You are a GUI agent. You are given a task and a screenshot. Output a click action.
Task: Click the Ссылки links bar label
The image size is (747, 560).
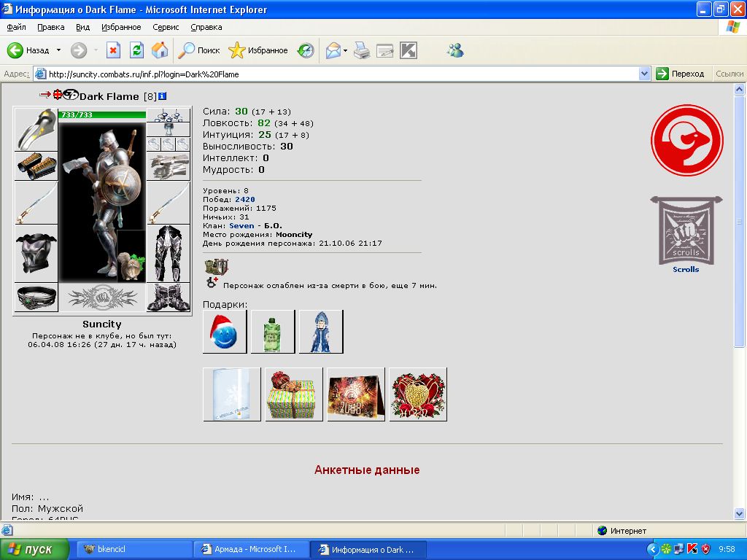click(729, 74)
